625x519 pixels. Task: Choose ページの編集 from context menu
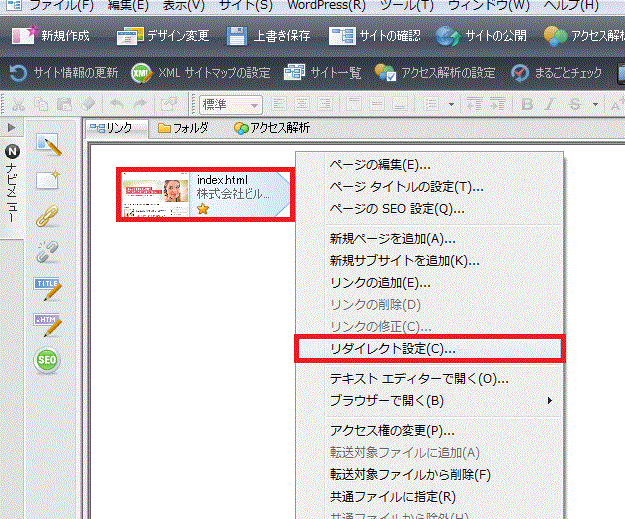[380, 164]
